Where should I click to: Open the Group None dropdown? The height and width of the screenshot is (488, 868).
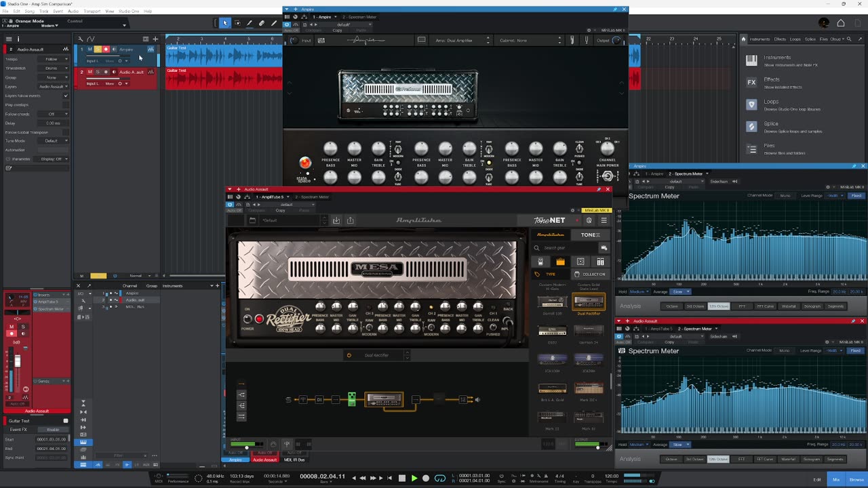point(54,77)
